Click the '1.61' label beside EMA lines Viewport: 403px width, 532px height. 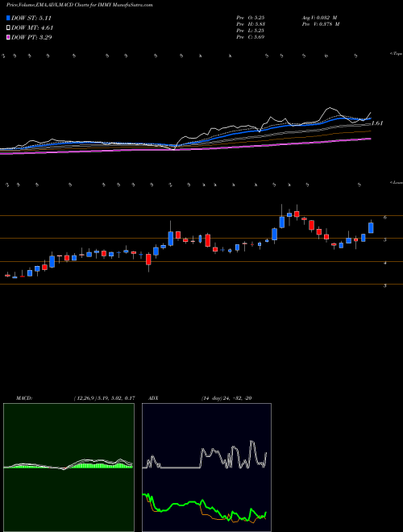pyautogui.click(x=377, y=123)
